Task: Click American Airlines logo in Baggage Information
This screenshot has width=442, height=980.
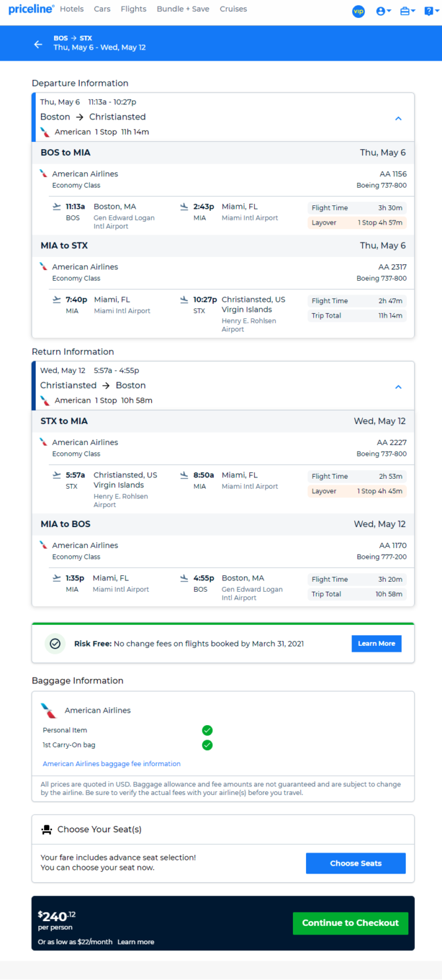Action: (x=49, y=711)
